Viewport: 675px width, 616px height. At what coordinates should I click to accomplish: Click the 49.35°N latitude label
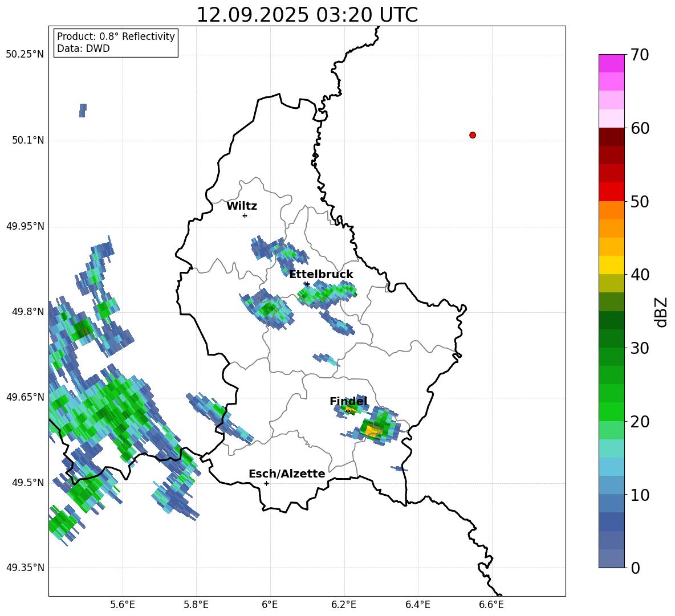(25, 568)
